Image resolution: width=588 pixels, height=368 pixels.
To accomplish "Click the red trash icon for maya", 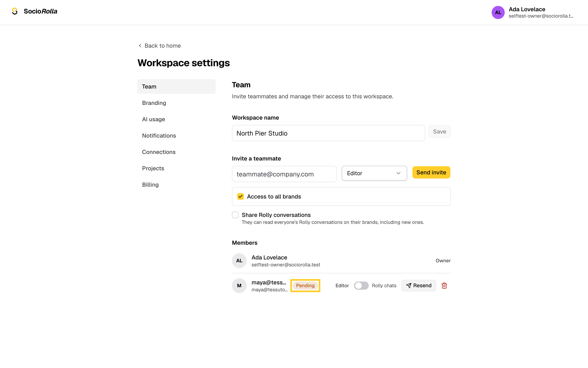I will pyautogui.click(x=444, y=285).
